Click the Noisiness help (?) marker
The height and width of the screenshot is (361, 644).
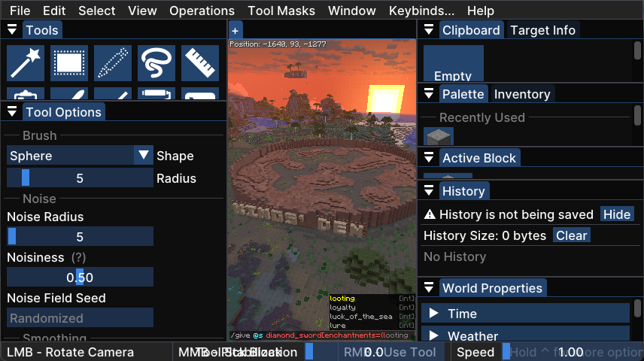[x=78, y=257]
